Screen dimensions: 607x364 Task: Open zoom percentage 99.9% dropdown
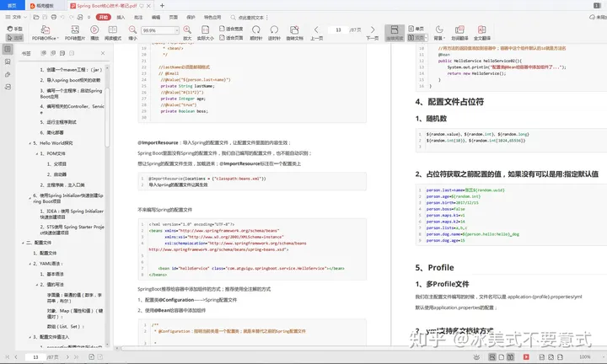pos(176,30)
